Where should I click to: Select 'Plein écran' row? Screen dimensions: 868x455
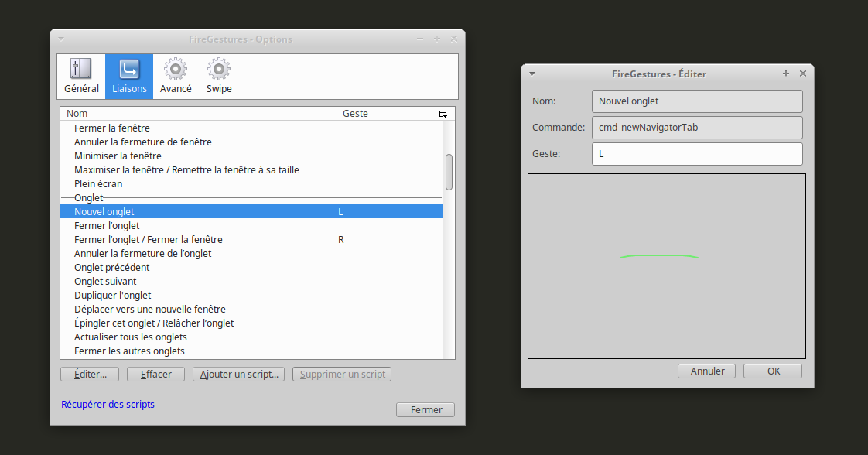point(251,183)
